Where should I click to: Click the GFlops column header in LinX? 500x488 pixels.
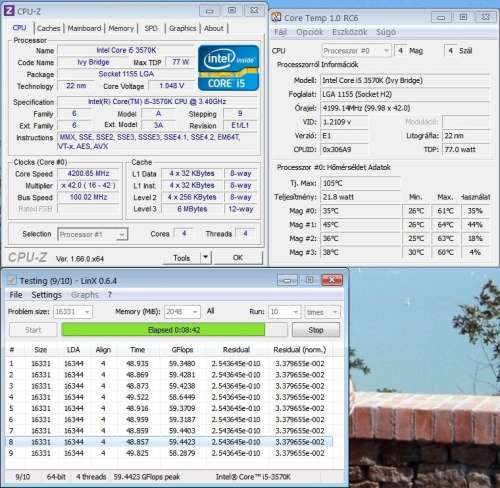[182, 350]
